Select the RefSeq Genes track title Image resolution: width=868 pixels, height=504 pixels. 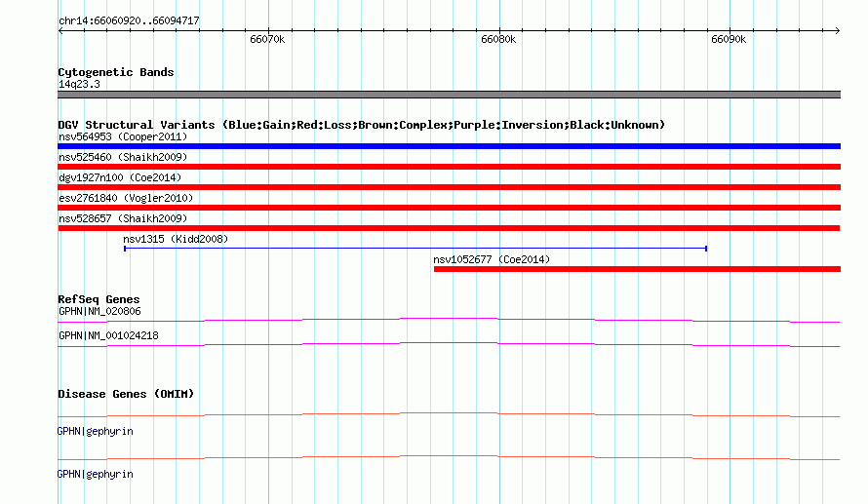click(x=99, y=299)
